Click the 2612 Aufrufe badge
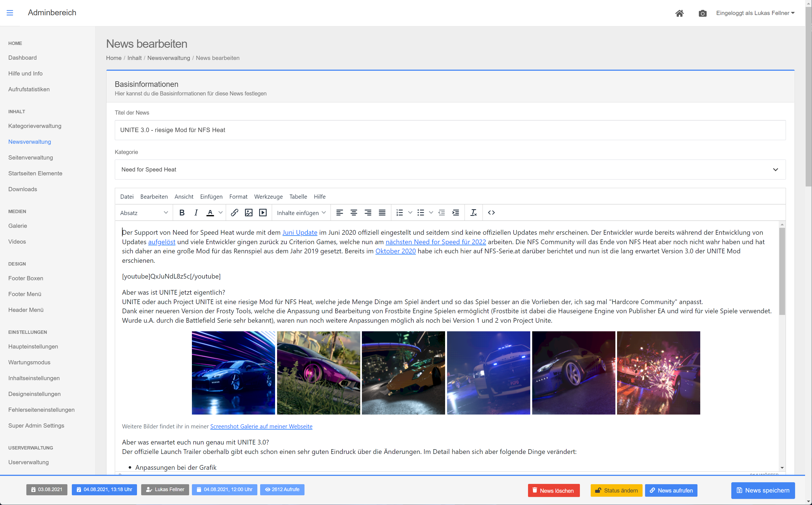Viewport: 812px width, 505px height. [282, 489]
